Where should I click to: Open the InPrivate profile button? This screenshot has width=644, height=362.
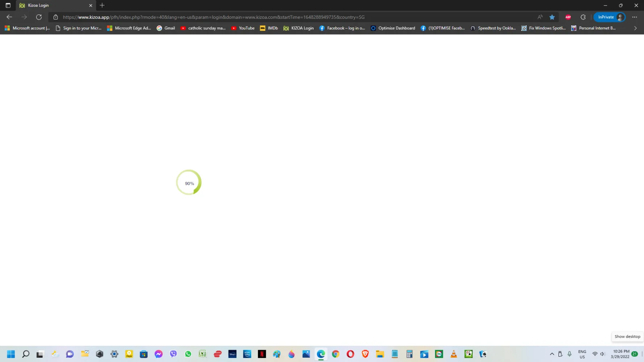610,17
